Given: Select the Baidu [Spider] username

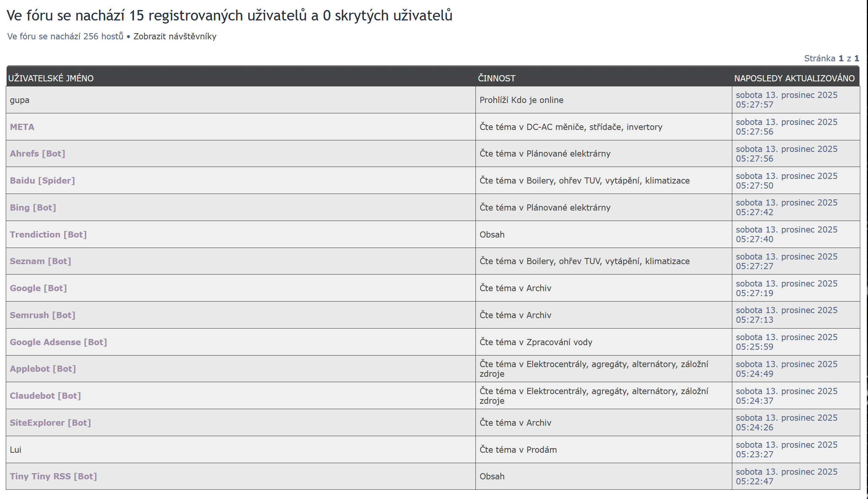Looking at the screenshot, I should 42,180.
